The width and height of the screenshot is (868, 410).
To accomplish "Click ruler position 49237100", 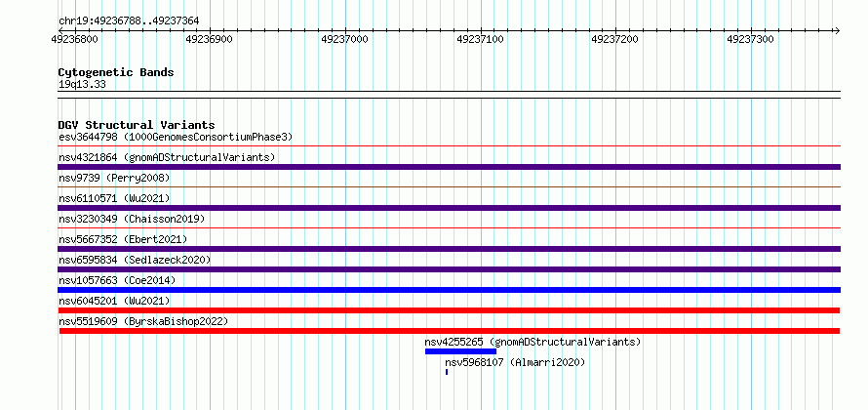I will [480, 39].
